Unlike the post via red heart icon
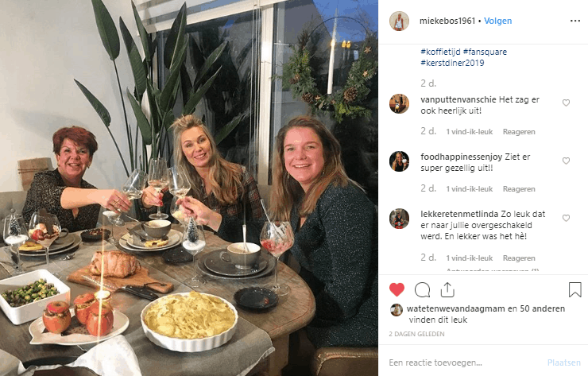 [397, 289]
